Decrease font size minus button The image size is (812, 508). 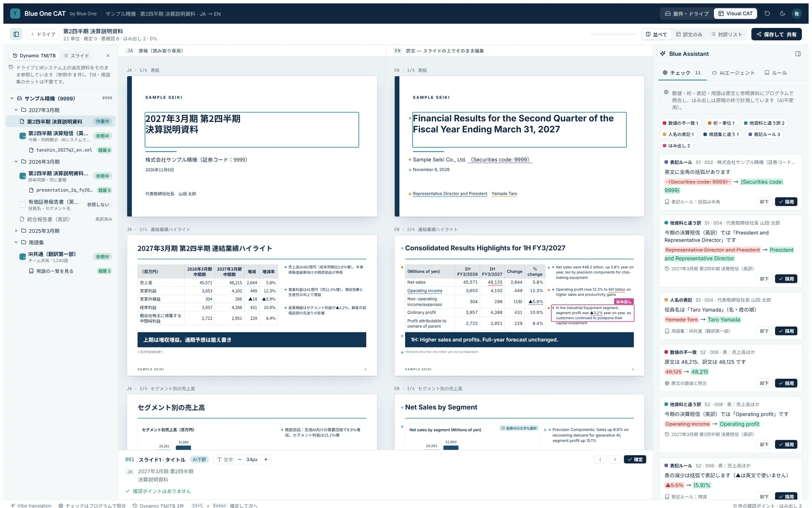239,459
